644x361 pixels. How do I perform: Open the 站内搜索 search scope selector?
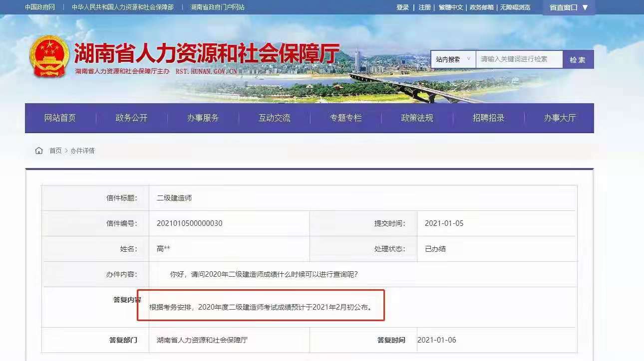[x=452, y=59]
